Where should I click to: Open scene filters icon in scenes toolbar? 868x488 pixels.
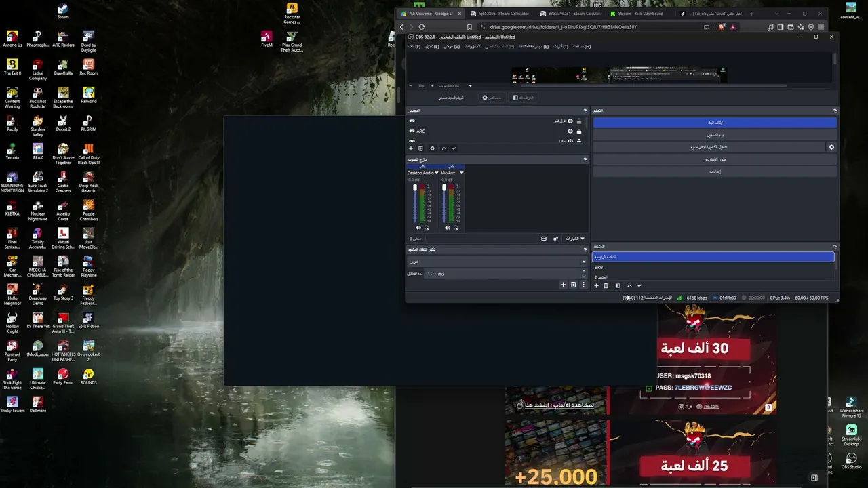click(617, 286)
